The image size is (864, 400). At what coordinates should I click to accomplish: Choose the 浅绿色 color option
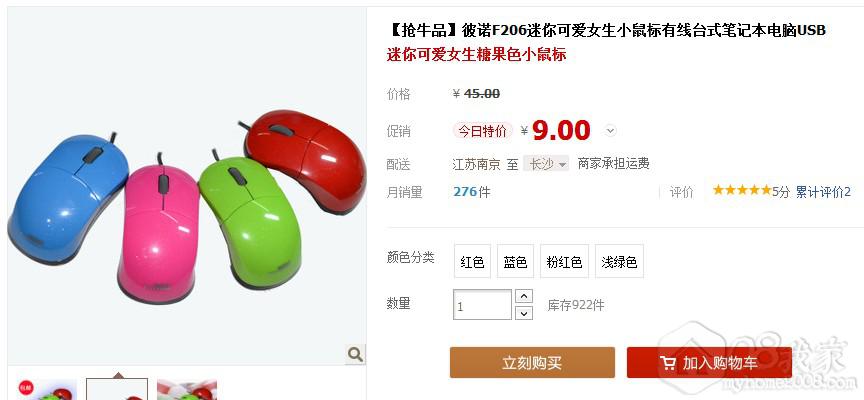click(x=619, y=261)
